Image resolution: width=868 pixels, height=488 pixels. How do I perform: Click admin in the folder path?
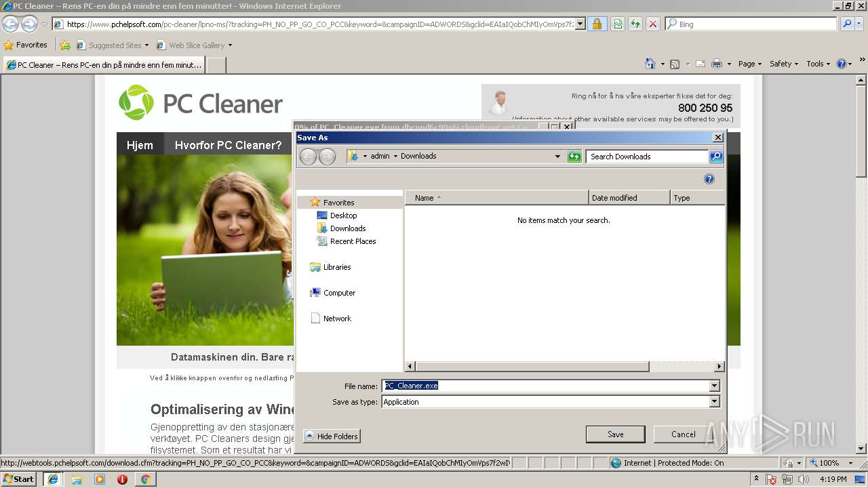coord(380,156)
